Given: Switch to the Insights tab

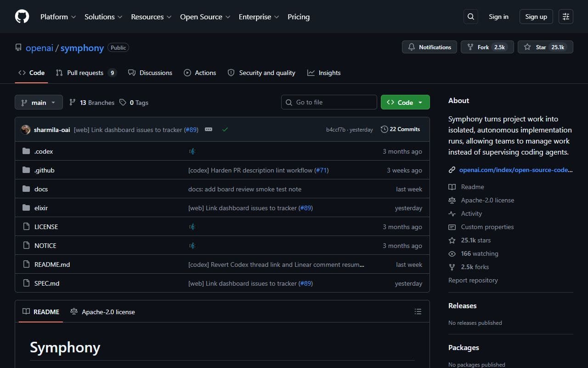Looking at the screenshot, I should (324, 73).
